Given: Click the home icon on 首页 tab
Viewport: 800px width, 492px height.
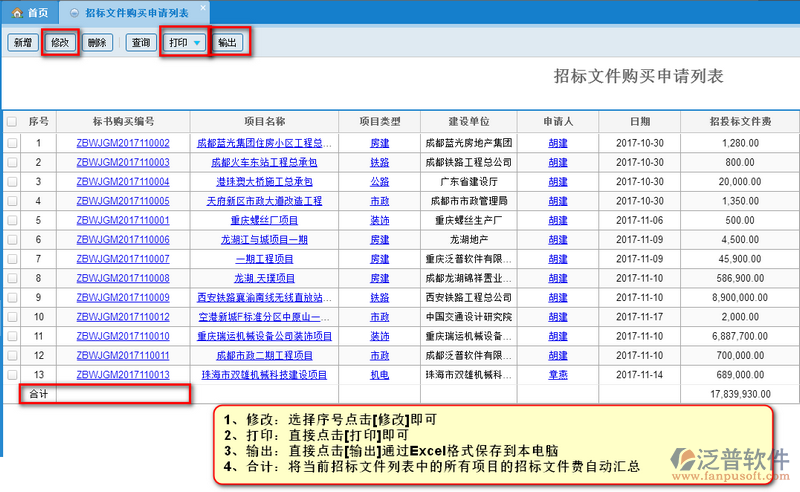Looking at the screenshot, I should pos(17,12).
